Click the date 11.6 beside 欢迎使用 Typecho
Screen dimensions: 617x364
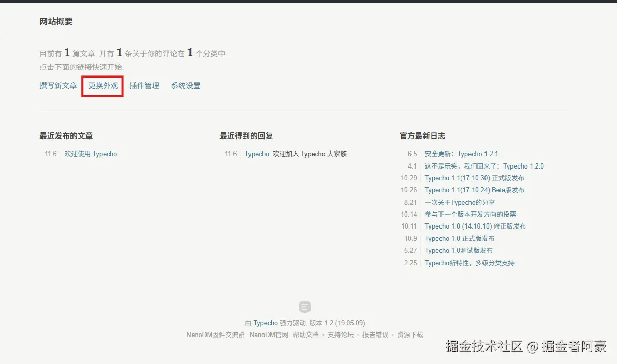pyautogui.click(x=50, y=154)
